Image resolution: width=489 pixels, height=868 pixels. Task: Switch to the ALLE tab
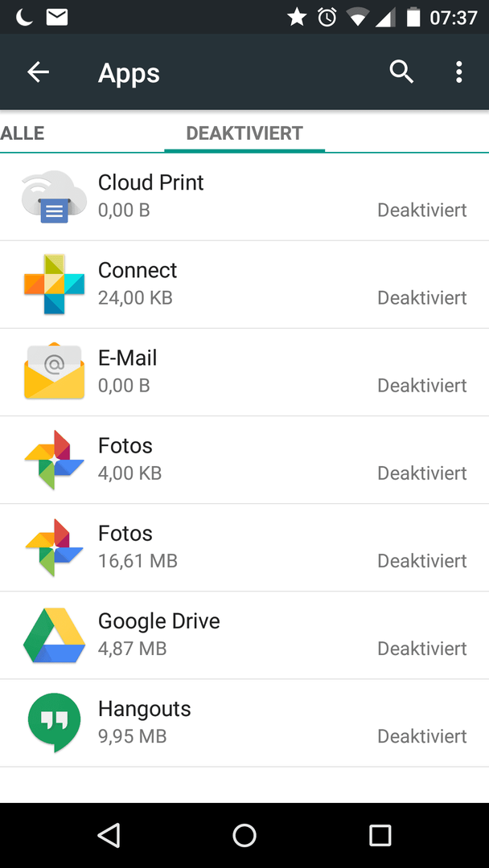click(x=23, y=133)
